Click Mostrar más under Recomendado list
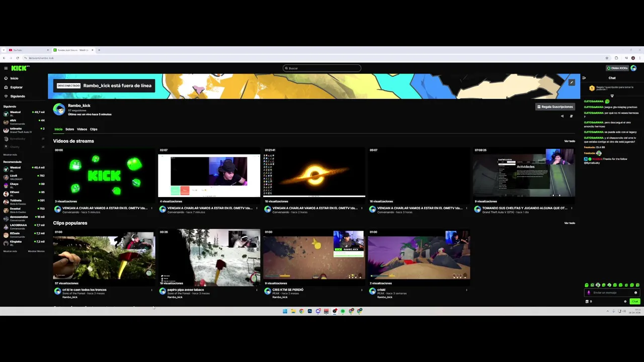 click(10, 251)
